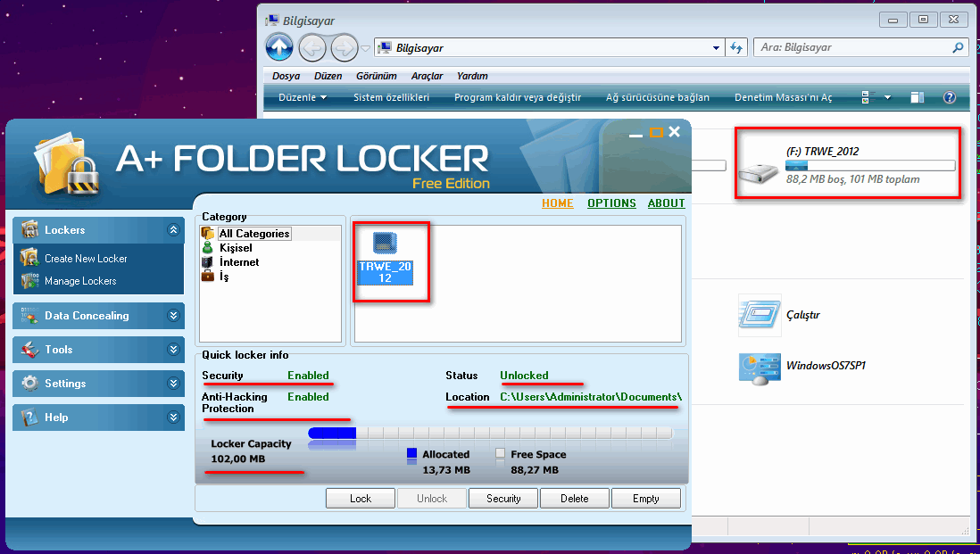
Task: Go to the HOME tab
Action: click(x=558, y=203)
